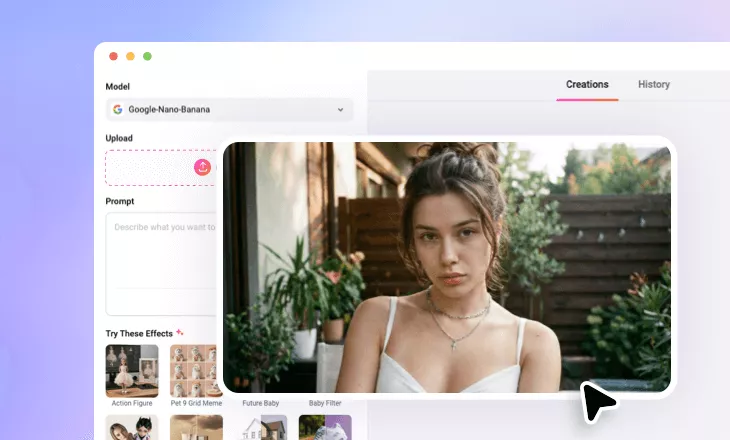Click the yellow minimize window button
Screen dimensions: 730x440
pyautogui.click(x=130, y=56)
